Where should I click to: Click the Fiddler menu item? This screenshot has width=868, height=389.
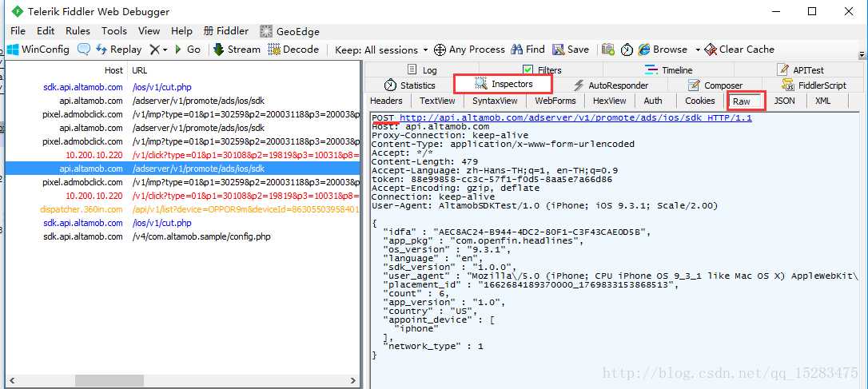click(x=226, y=31)
